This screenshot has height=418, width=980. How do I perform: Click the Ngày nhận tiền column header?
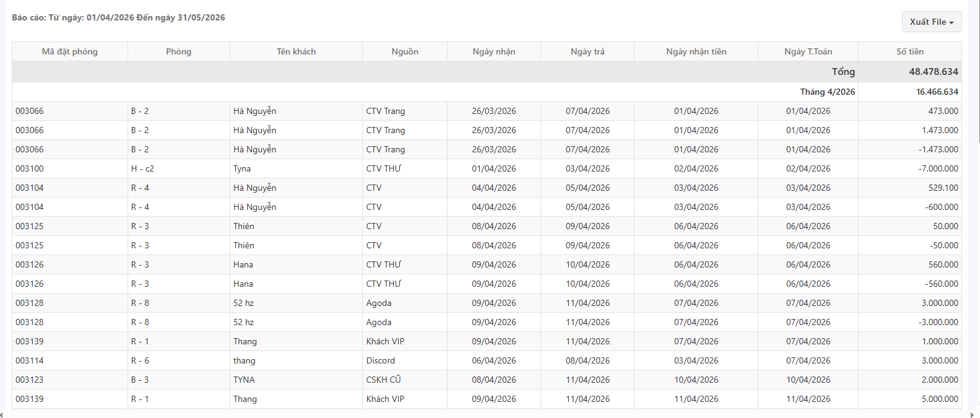pyautogui.click(x=696, y=51)
